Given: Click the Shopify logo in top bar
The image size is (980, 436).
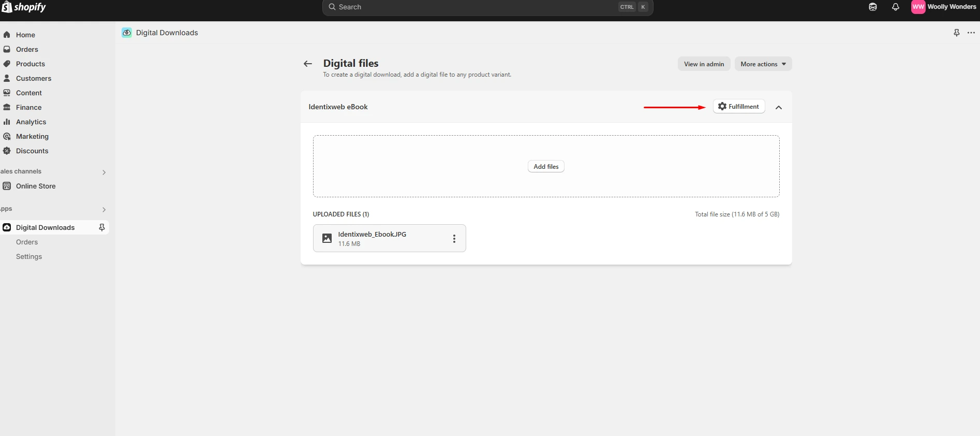Looking at the screenshot, I should (x=24, y=7).
